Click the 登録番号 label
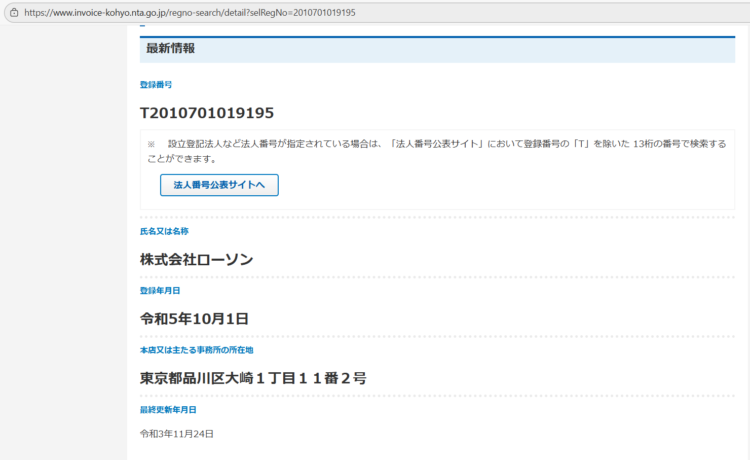Viewport: 750px width, 460px height. [156, 85]
